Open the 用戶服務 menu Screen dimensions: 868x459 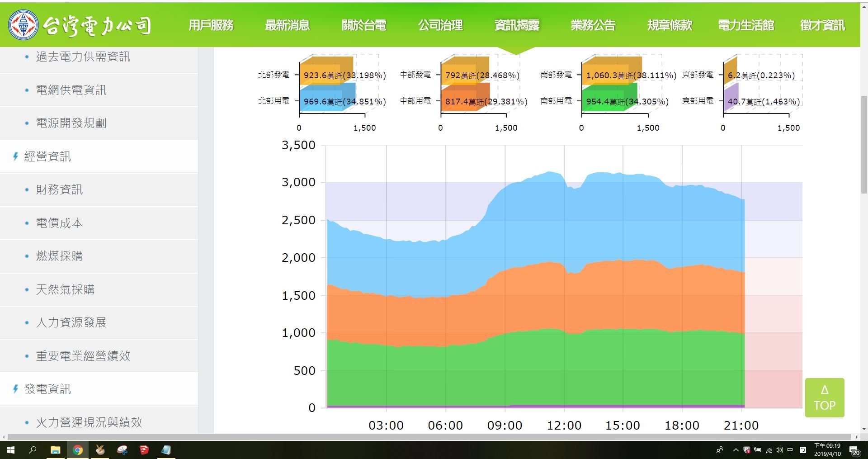[211, 25]
